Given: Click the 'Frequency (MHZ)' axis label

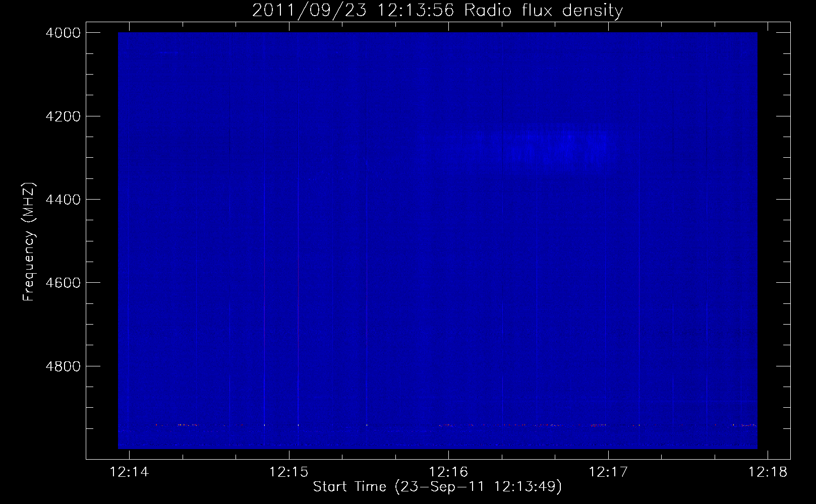Looking at the screenshot, I should (29, 242).
